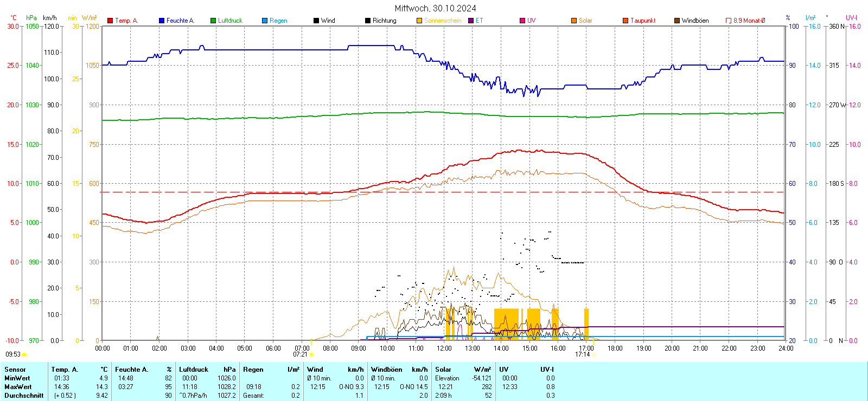Click the blue Feuchte A. legend square

(x=162, y=21)
